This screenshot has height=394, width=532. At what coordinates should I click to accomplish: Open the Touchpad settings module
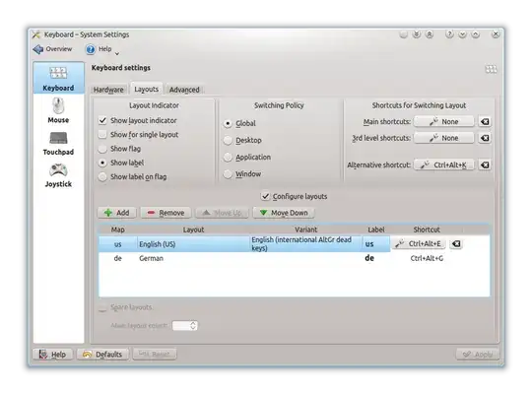[58, 143]
